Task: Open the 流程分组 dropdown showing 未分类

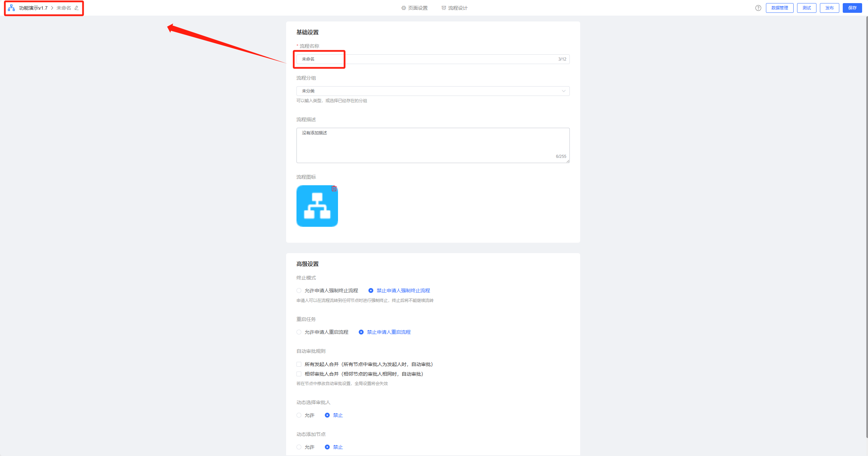Action: point(432,91)
